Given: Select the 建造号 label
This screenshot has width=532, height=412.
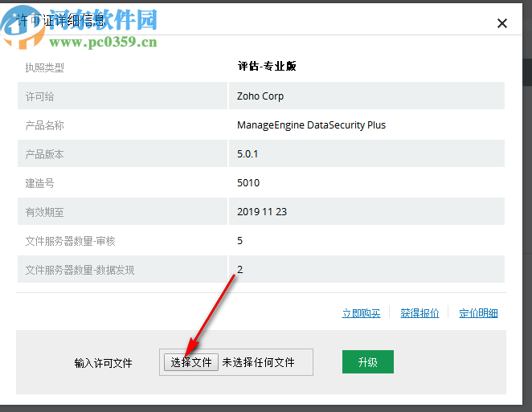Looking at the screenshot, I should coord(39,183).
